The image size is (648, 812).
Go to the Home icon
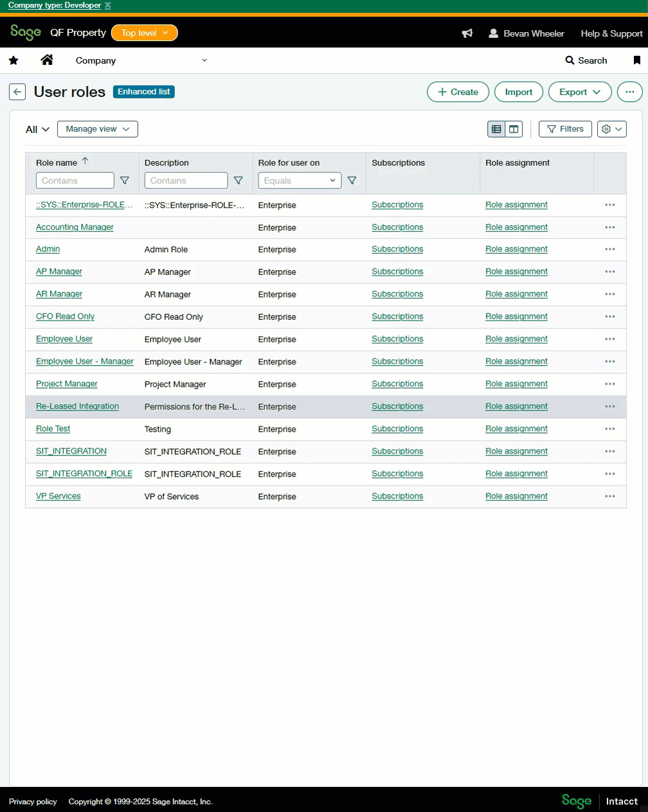47,60
